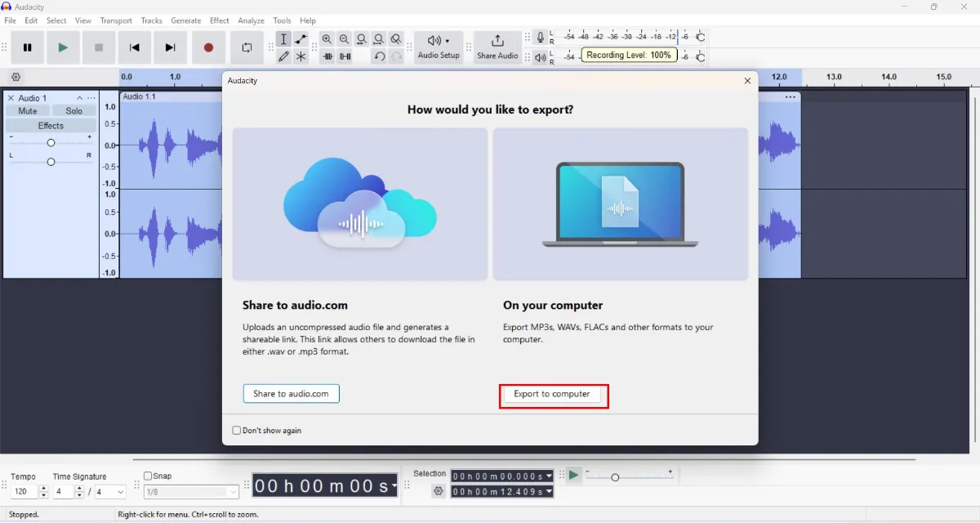Select the Envelope tool
Viewport: 980px width, 523px height.
tap(301, 38)
